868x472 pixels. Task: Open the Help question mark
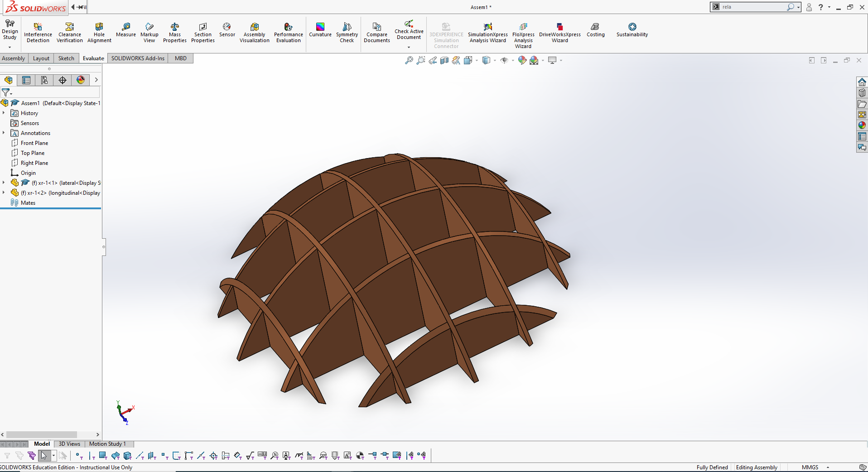coord(820,7)
